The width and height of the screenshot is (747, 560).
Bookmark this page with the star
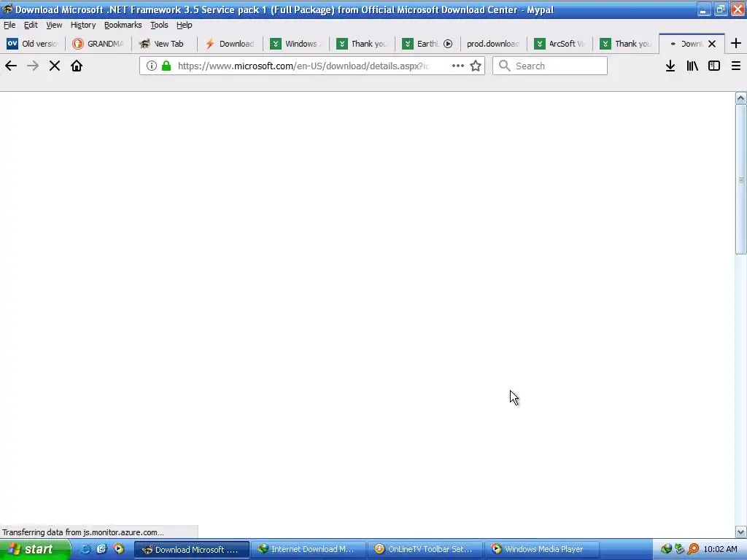(x=476, y=66)
